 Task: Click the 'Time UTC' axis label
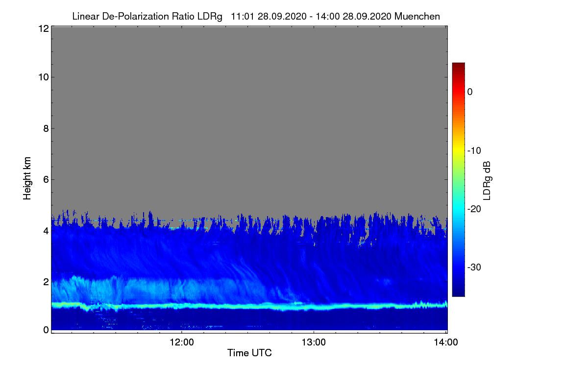pyautogui.click(x=249, y=353)
